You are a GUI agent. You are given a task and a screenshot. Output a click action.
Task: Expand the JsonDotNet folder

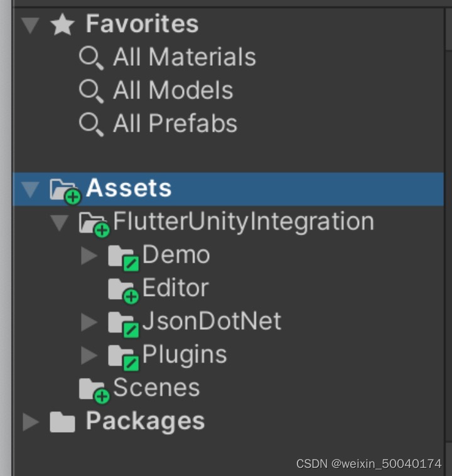point(89,322)
